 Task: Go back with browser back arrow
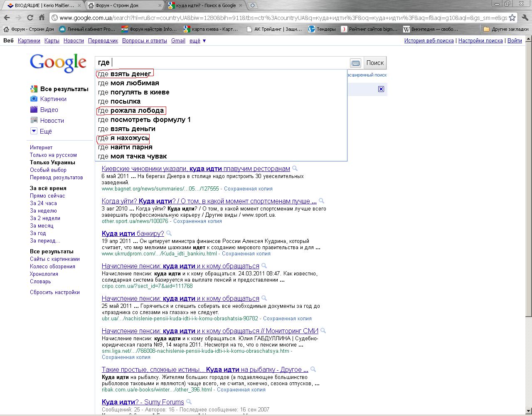[7, 18]
